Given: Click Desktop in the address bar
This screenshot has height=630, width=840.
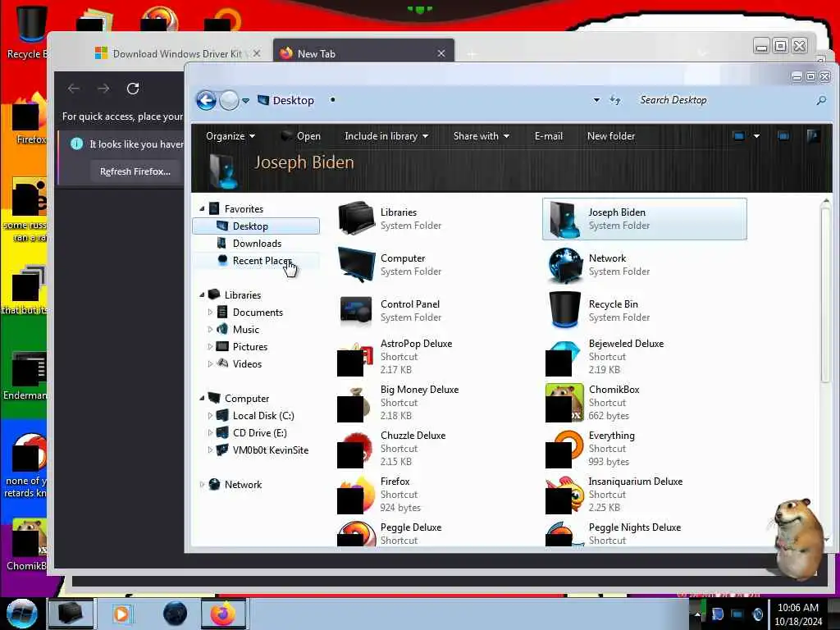Looking at the screenshot, I should tap(293, 100).
